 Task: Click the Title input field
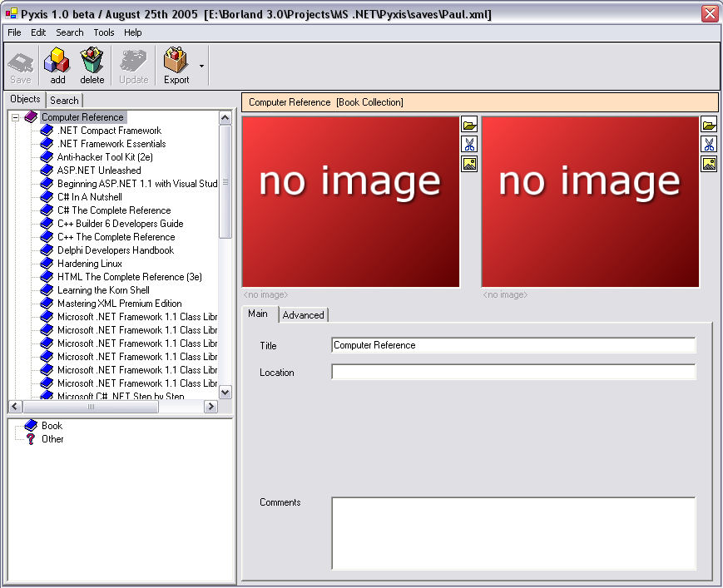pos(513,345)
